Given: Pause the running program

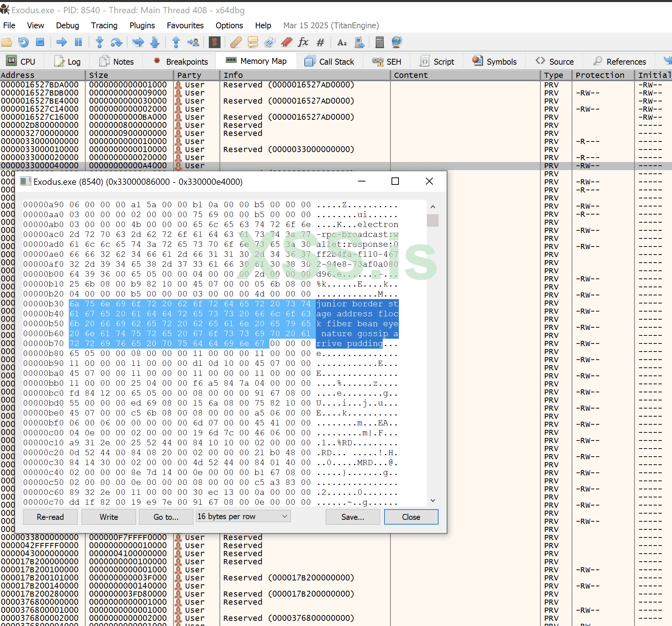Looking at the screenshot, I should coord(78,42).
